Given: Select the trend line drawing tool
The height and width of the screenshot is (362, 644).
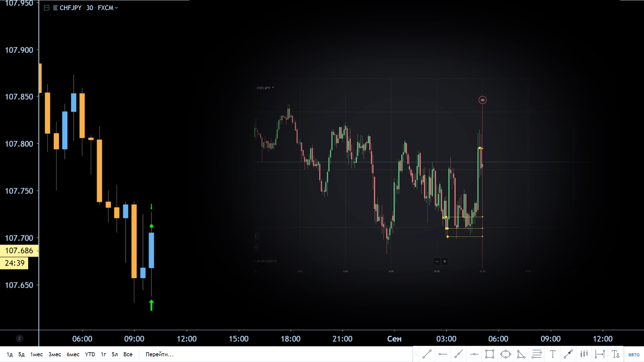Looking at the screenshot, I should (x=427, y=354).
